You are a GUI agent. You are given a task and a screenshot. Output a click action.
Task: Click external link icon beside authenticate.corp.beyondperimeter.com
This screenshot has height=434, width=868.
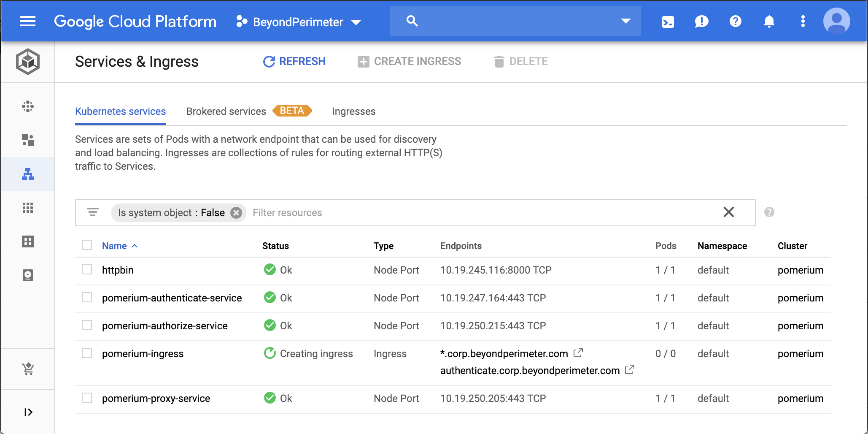(x=630, y=369)
